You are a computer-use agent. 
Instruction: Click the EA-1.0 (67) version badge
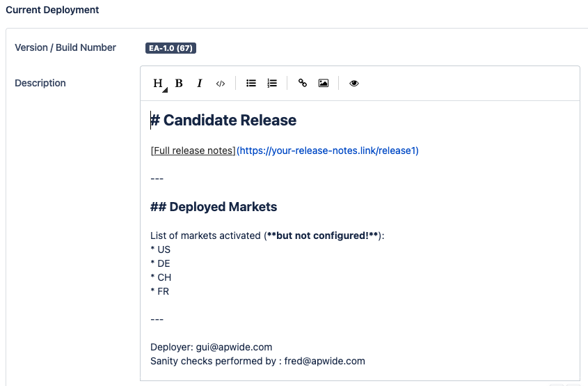170,48
